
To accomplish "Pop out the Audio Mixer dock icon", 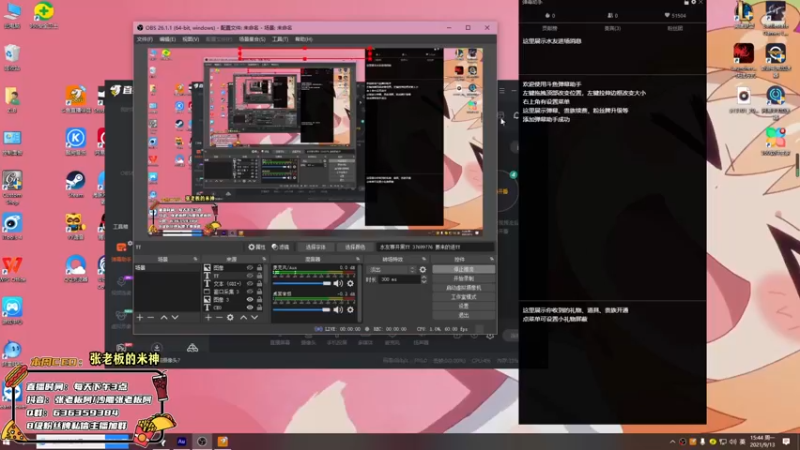I will 357,259.
